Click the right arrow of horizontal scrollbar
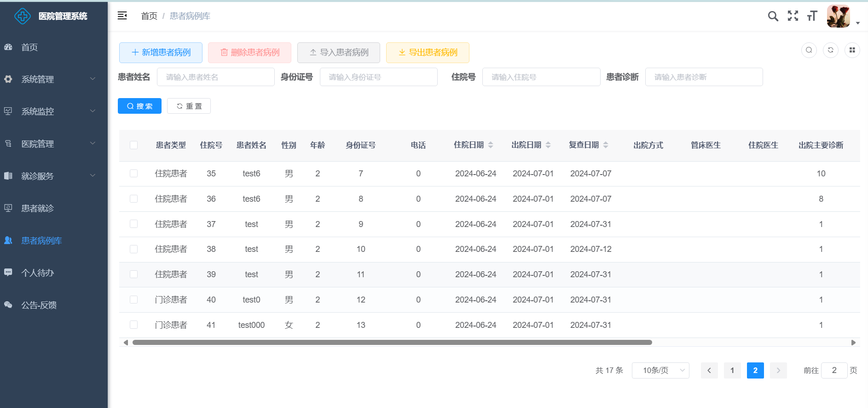This screenshot has width=868, height=408. tap(853, 343)
